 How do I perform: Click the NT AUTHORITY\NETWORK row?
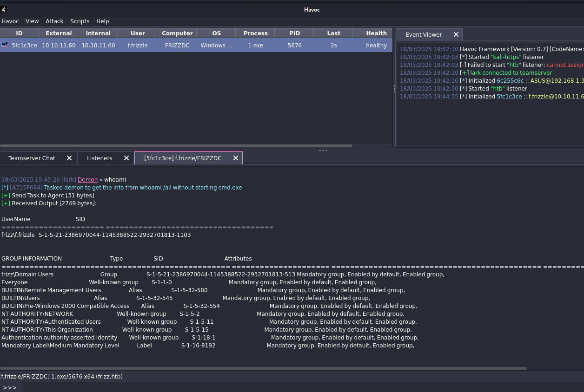click(x=203, y=314)
